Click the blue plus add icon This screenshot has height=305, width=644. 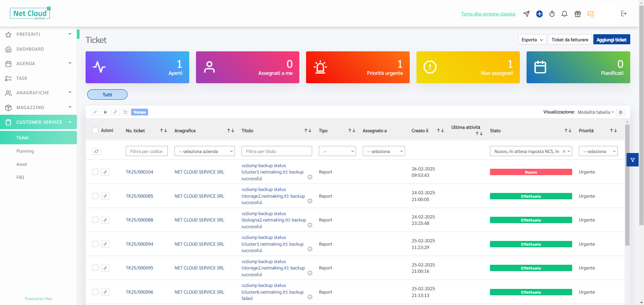(x=539, y=14)
